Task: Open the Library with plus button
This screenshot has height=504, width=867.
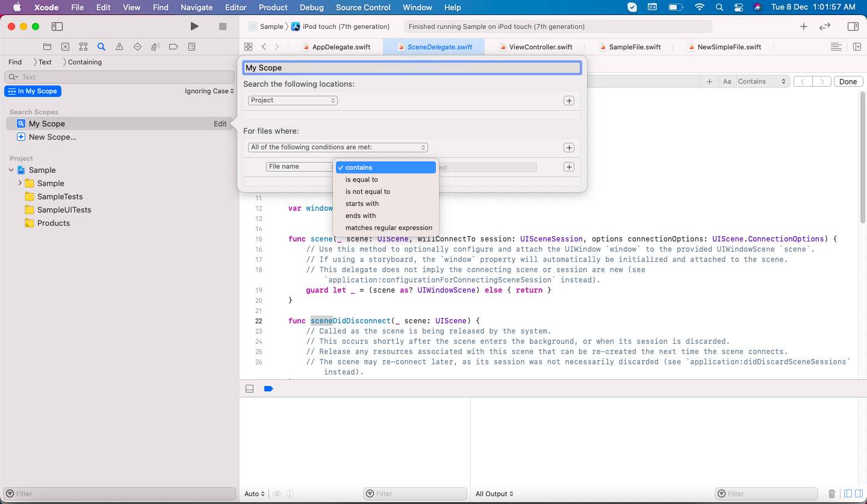Action: (x=803, y=26)
